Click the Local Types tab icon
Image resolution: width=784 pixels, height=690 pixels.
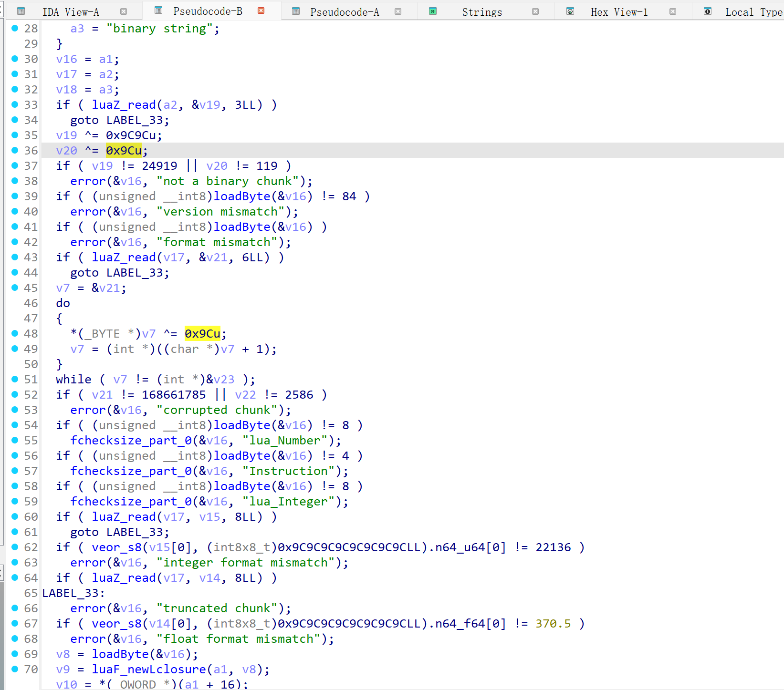pos(708,11)
